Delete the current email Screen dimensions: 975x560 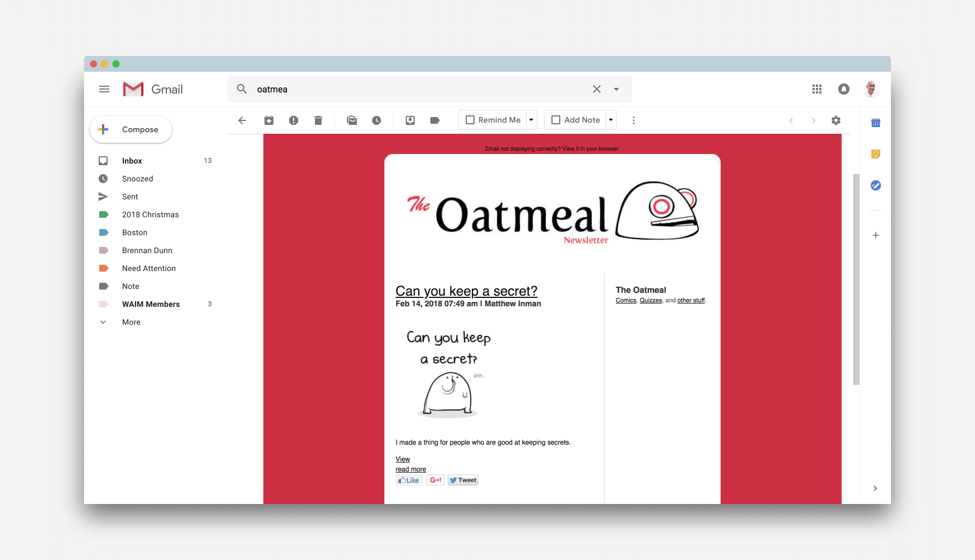(318, 120)
